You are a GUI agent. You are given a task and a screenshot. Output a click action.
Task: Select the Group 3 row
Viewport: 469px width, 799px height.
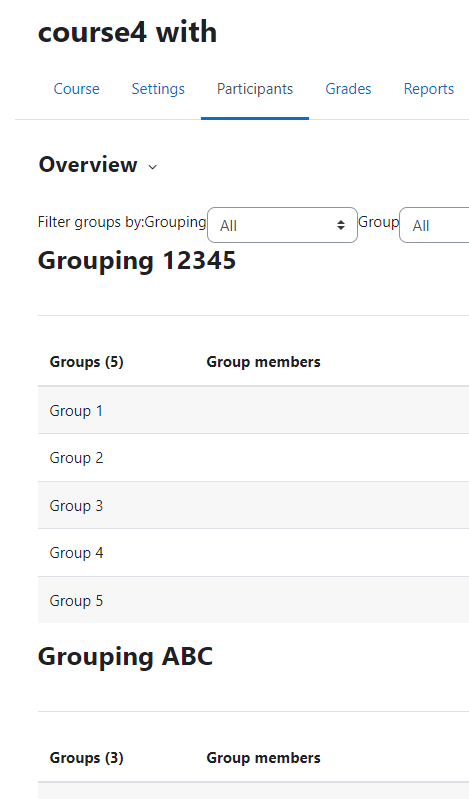pyautogui.click(x=253, y=505)
